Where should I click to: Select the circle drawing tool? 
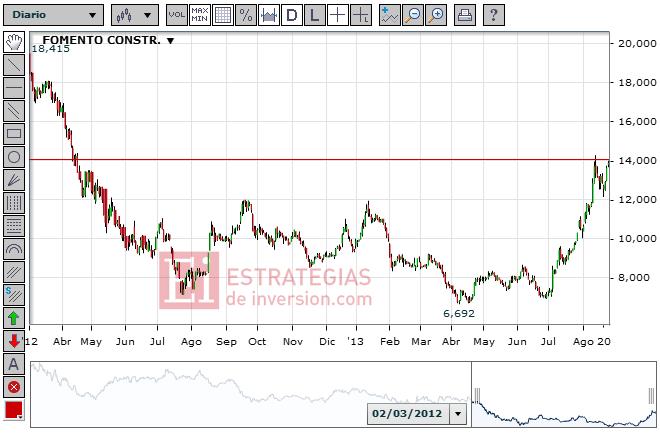click(14, 157)
